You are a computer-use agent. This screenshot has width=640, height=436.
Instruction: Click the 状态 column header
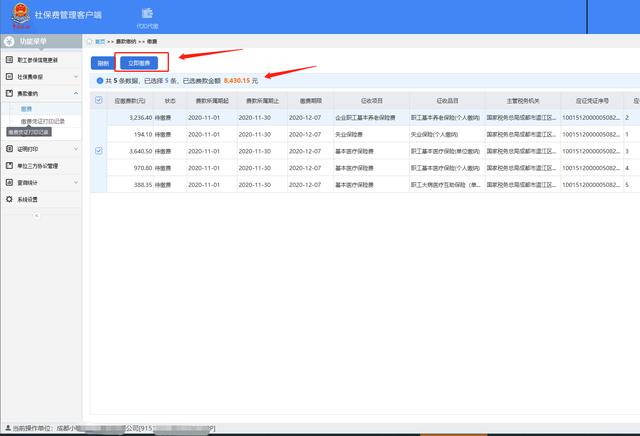click(170, 101)
